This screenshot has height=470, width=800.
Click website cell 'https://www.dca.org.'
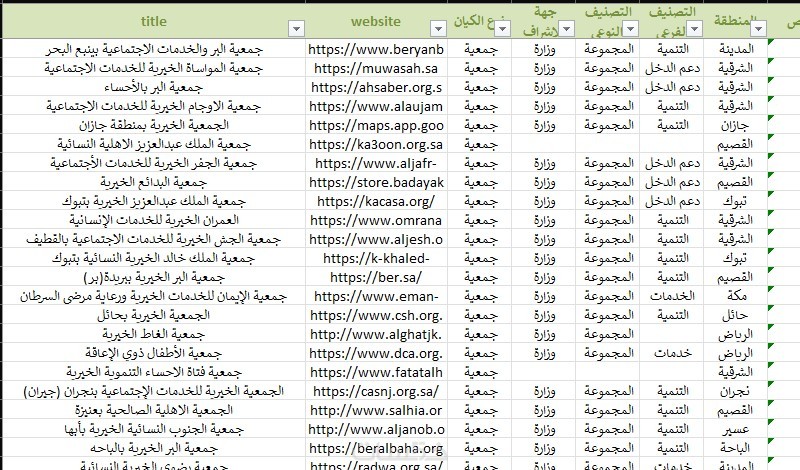(x=376, y=354)
